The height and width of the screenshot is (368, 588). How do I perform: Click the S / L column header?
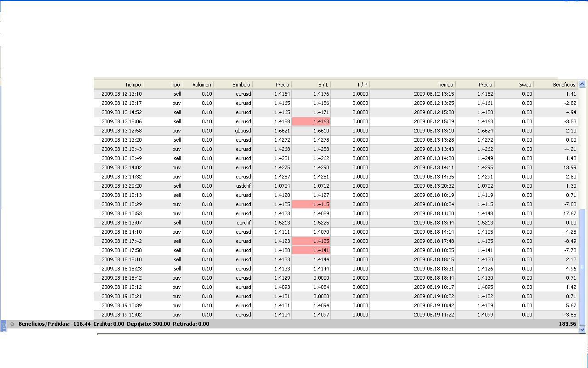coord(311,85)
